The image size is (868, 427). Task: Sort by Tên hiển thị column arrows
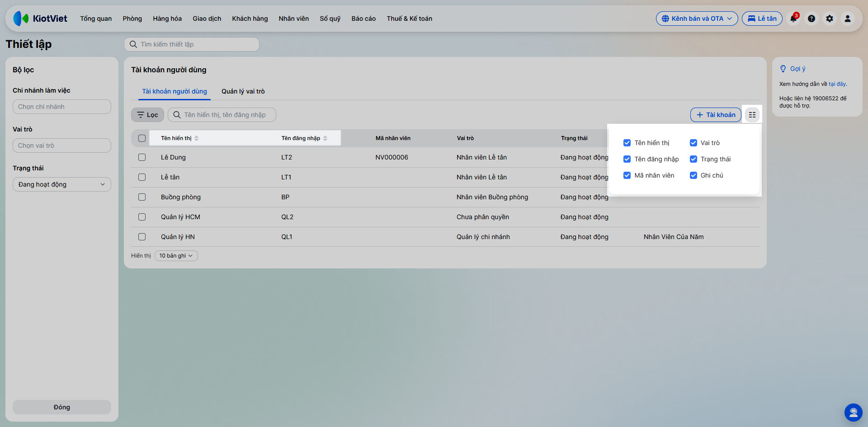(196, 138)
